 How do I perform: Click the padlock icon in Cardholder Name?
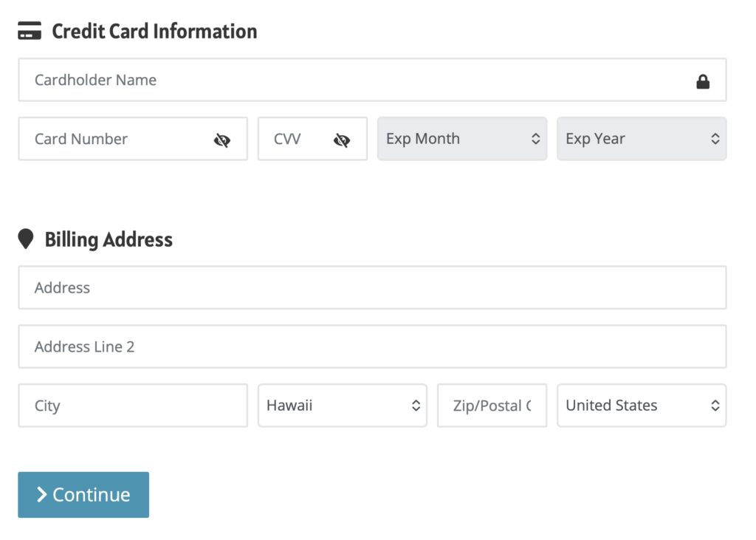point(703,81)
